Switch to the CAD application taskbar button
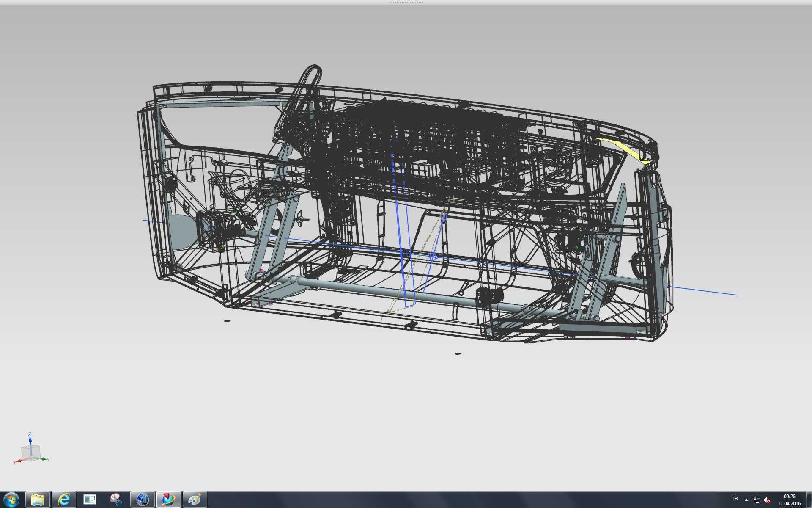The height and width of the screenshot is (508, 812). 168,500
